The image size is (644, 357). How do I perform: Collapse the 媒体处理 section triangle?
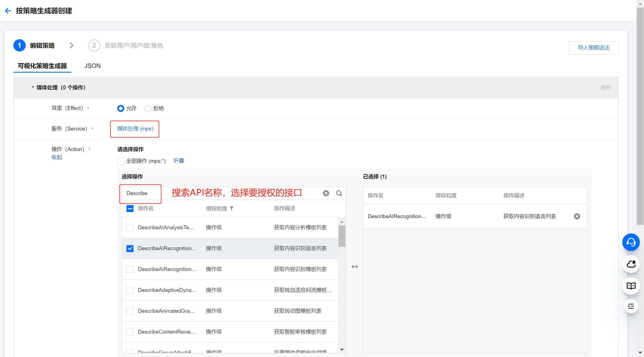(x=33, y=87)
